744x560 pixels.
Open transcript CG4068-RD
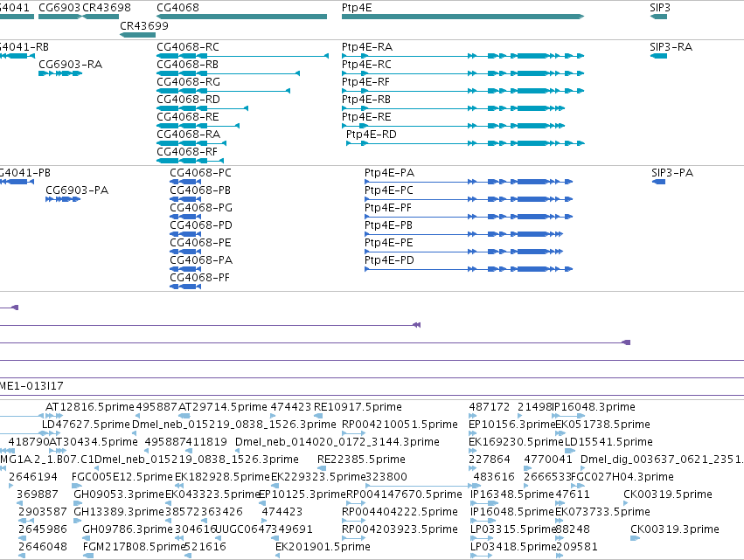click(188, 100)
